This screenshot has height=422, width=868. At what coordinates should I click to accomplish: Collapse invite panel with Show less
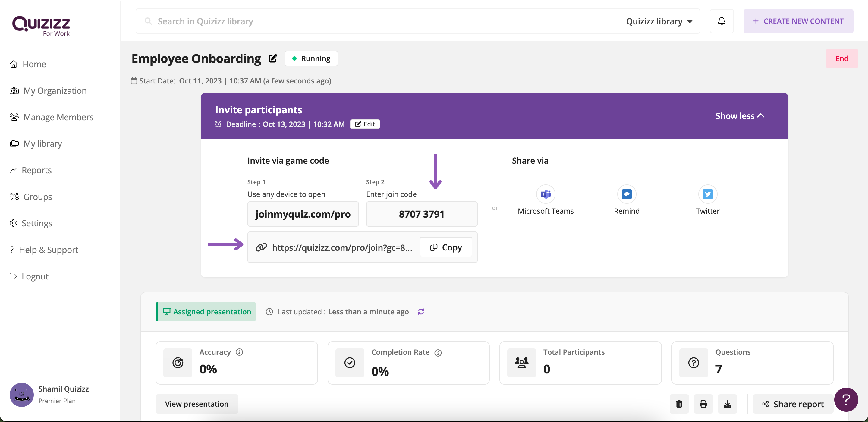[740, 116]
